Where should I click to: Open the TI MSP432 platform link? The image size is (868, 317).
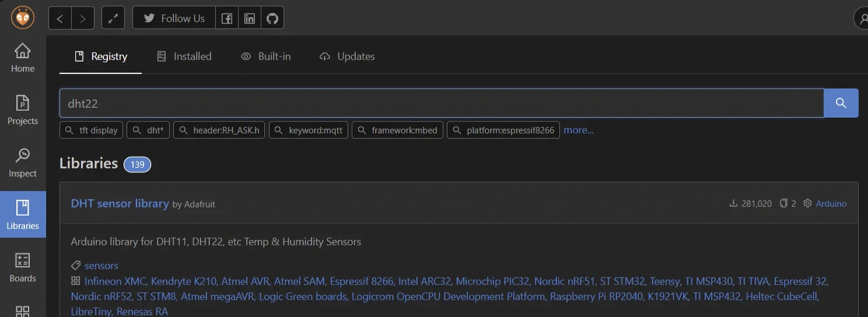coord(717,297)
